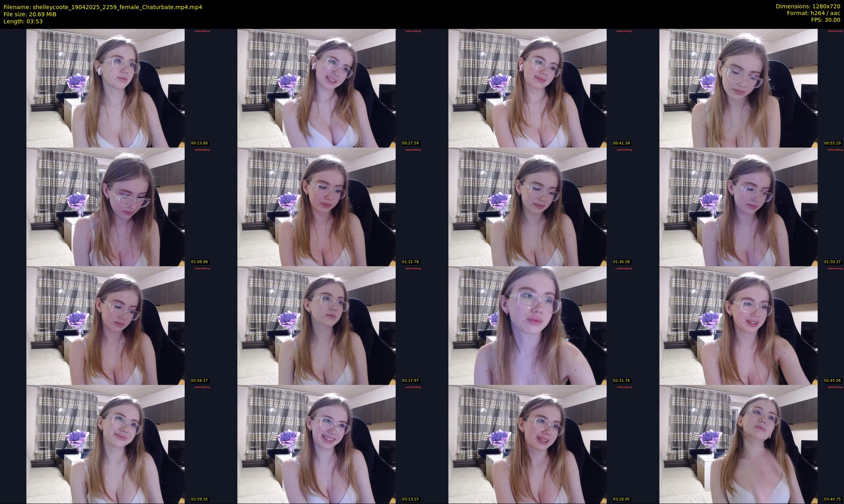Click the frame timestamped 02:59.35
Viewport: 844px width, 504px height.
coord(105,444)
